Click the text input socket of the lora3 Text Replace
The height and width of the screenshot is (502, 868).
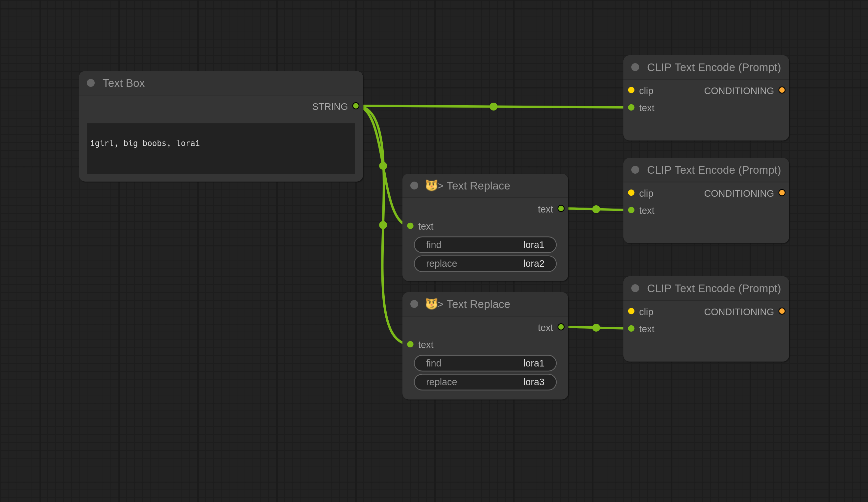coord(410,344)
